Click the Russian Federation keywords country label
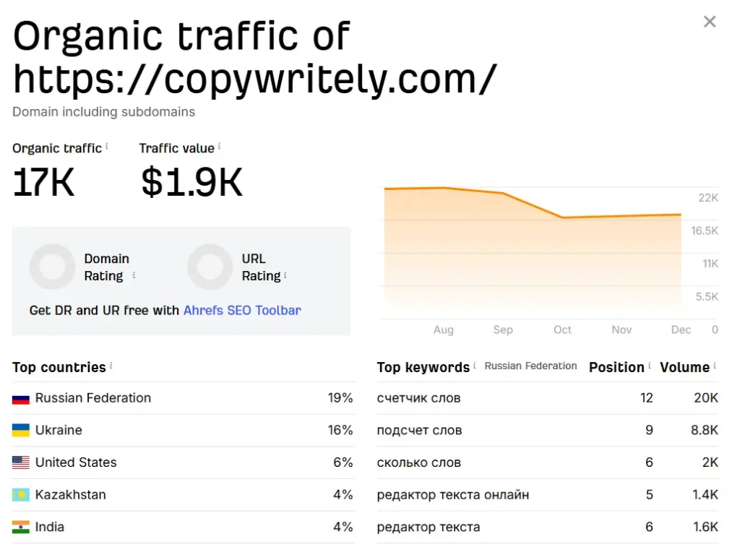This screenshot has height=560, width=740. pyautogui.click(x=530, y=366)
